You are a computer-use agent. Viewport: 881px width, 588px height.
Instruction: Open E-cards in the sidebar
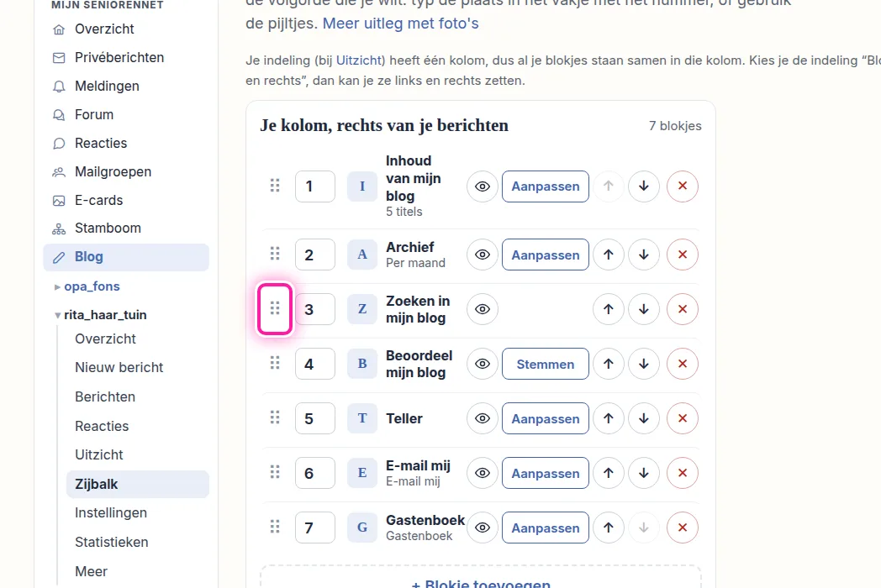(126, 200)
